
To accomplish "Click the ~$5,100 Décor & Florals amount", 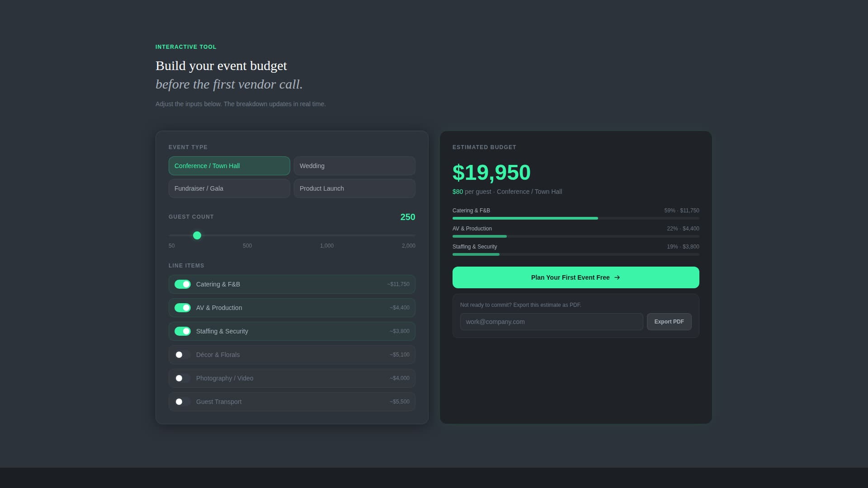I will (x=400, y=355).
